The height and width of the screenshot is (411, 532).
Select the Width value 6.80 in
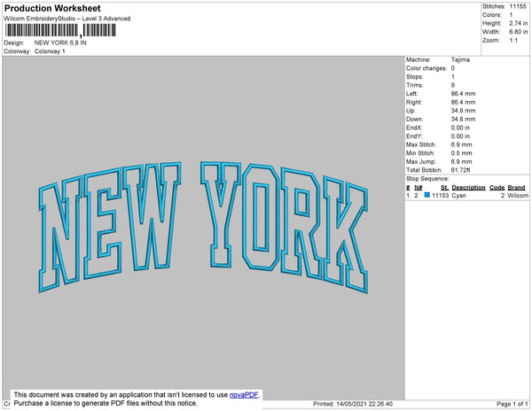[x=519, y=32]
